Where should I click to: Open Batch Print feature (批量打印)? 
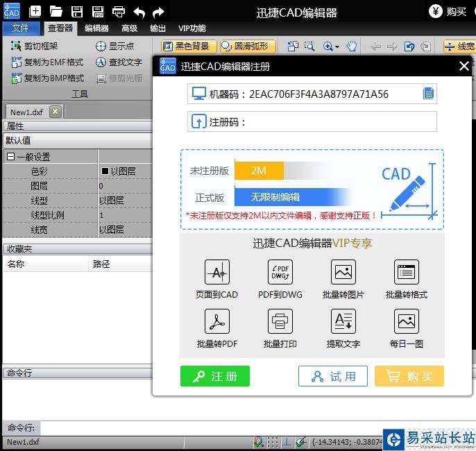tap(280, 329)
